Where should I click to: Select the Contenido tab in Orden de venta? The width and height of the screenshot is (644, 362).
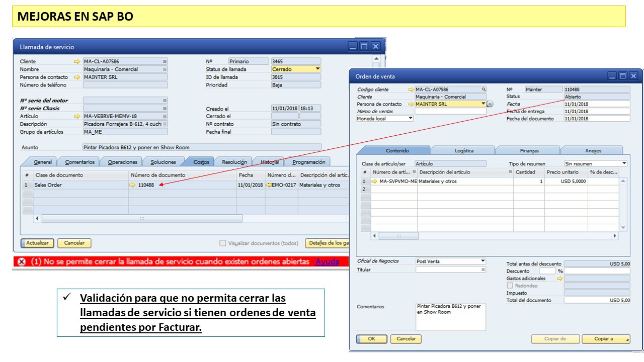pos(397,150)
